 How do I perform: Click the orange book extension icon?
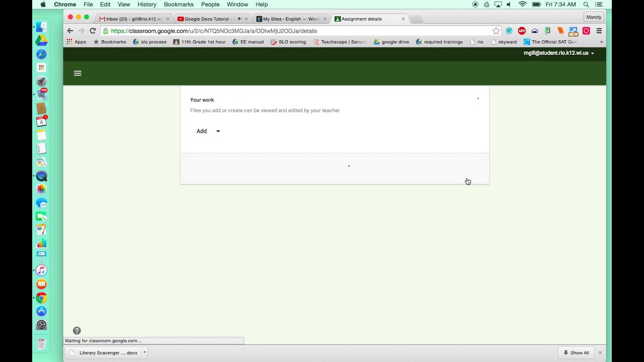point(560,31)
